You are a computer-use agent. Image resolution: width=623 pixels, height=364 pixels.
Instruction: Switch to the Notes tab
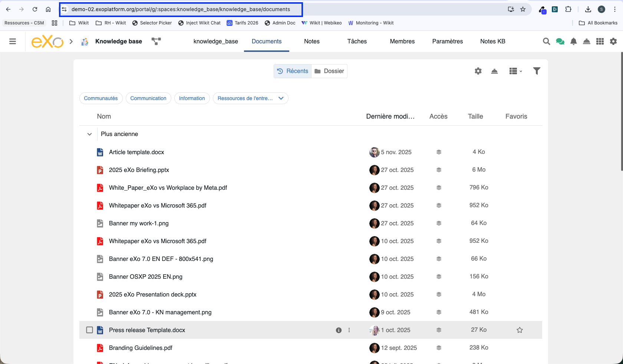coord(312,42)
